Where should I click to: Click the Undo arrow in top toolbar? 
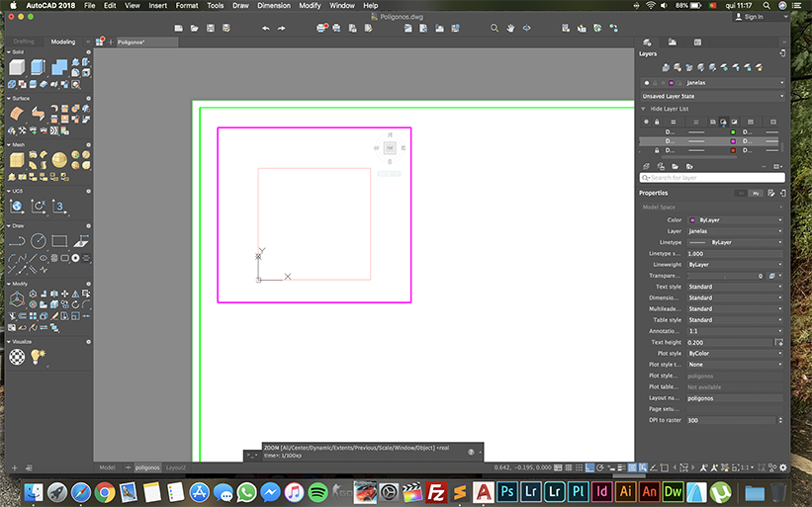click(266, 29)
